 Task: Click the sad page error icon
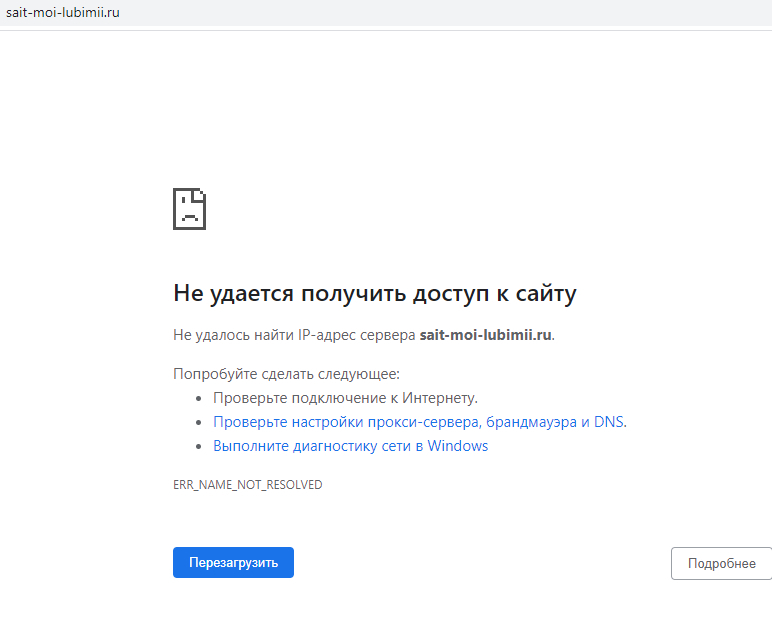(x=189, y=209)
